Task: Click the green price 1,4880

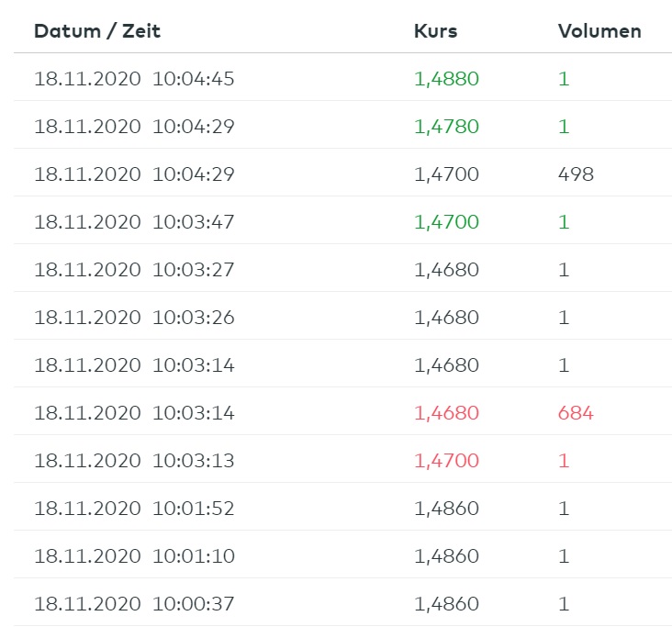Action: coord(446,79)
